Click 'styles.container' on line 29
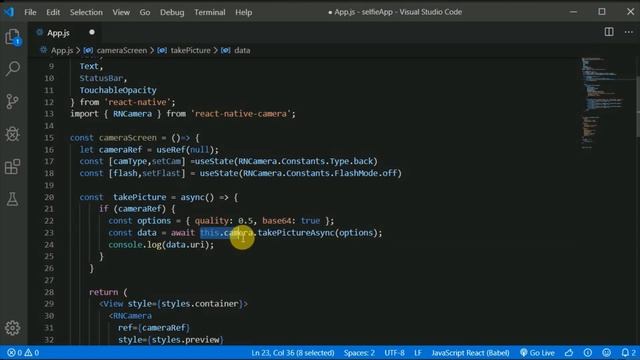The width and height of the screenshot is (640, 360). (x=200, y=304)
